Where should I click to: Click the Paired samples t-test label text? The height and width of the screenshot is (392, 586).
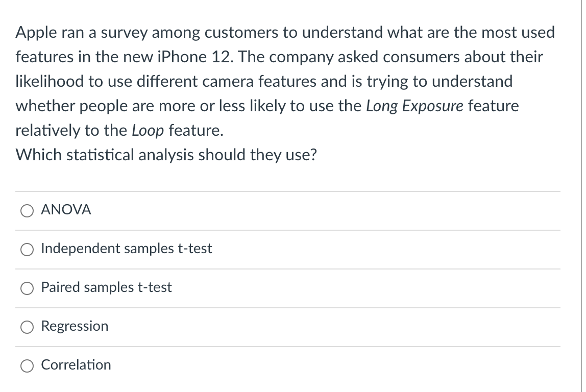click(x=106, y=287)
